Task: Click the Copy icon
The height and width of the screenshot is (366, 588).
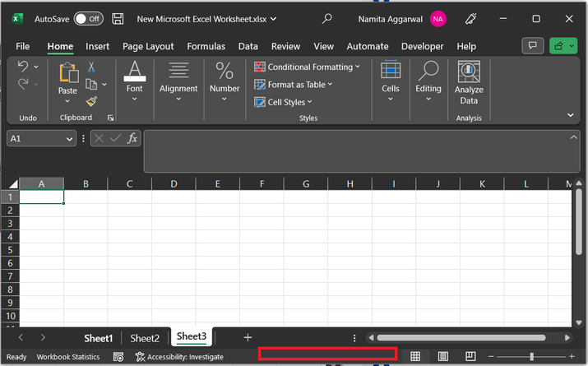Action: (x=90, y=85)
